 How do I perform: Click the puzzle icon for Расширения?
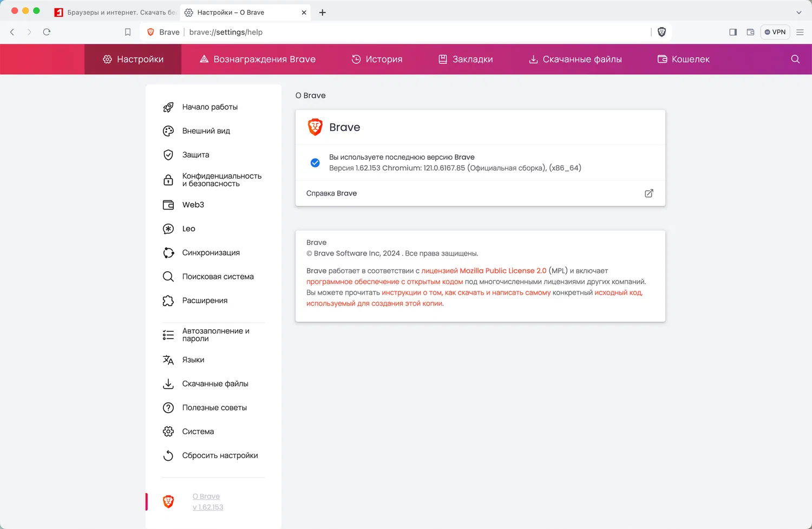tap(168, 301)
